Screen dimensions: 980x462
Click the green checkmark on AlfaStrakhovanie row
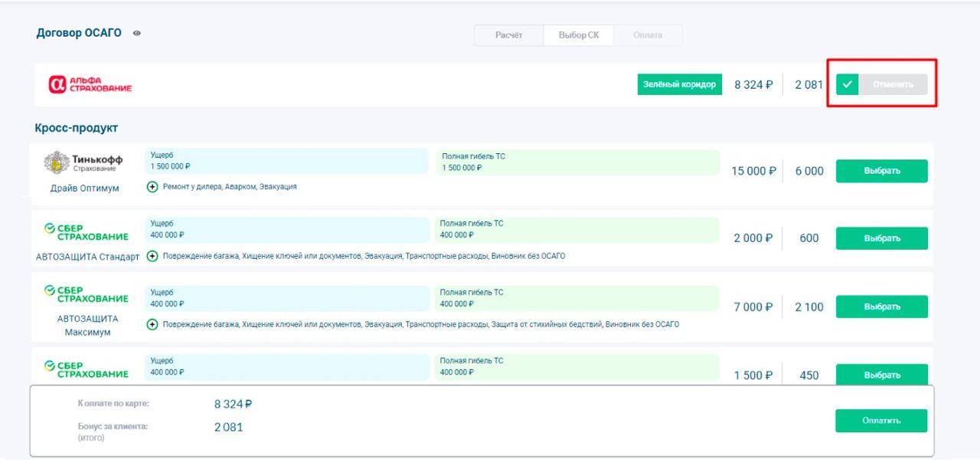847,84
